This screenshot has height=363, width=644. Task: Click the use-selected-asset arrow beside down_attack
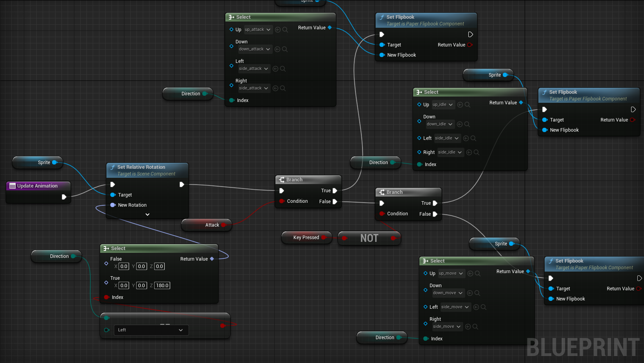tap(277, 49)
